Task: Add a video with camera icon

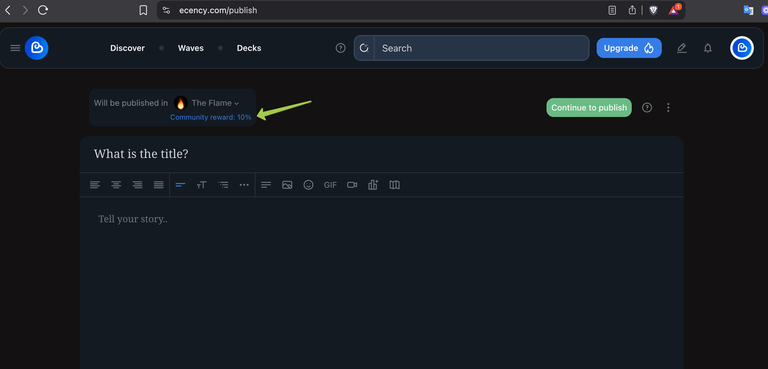Action: (x=352, y=185)
